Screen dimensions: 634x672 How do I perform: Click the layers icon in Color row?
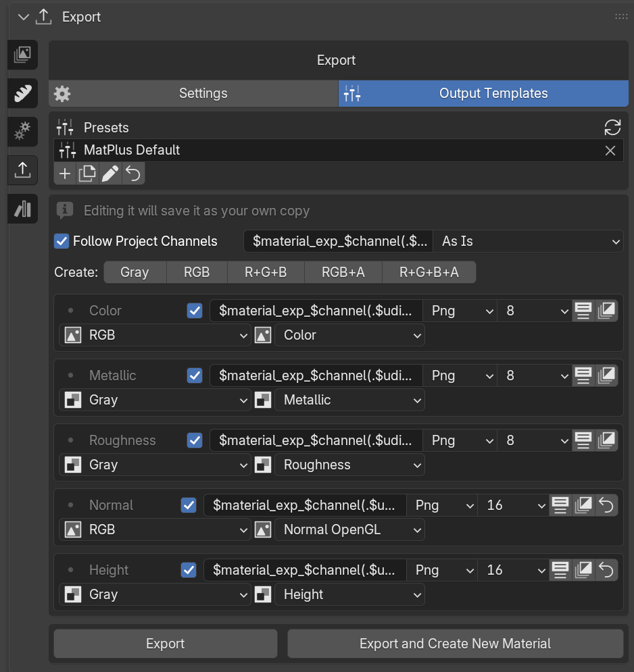click(606, 311)
